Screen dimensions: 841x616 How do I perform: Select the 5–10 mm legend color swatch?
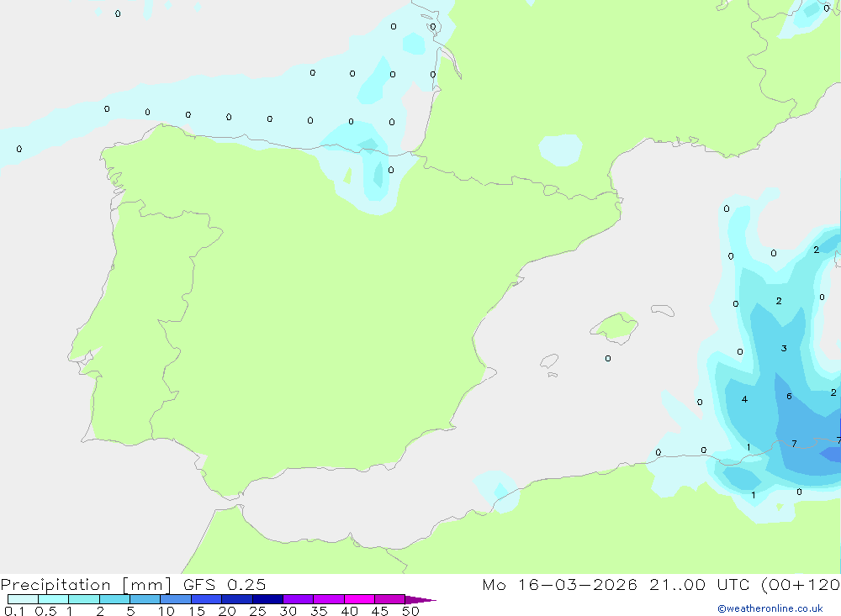[x=145, y=599]
